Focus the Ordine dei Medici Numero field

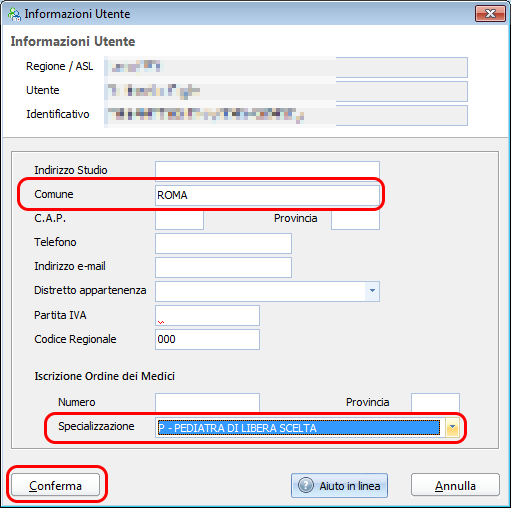[x=207, y=403]
